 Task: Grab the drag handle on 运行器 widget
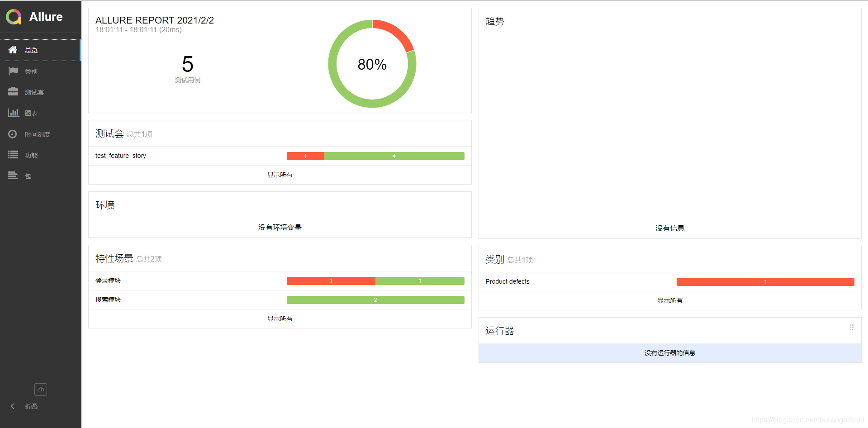(852, 327)
